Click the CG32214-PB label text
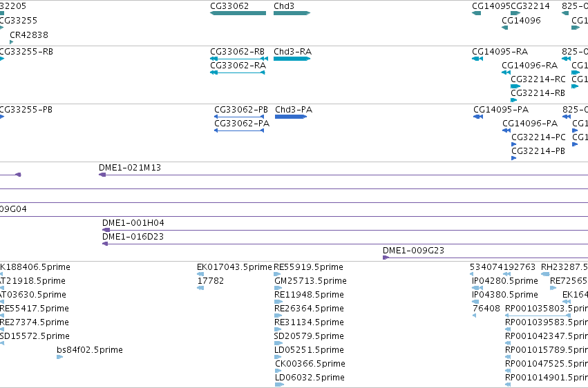The height and width of the screenshot is (388, 588). [x=538, y=151]
